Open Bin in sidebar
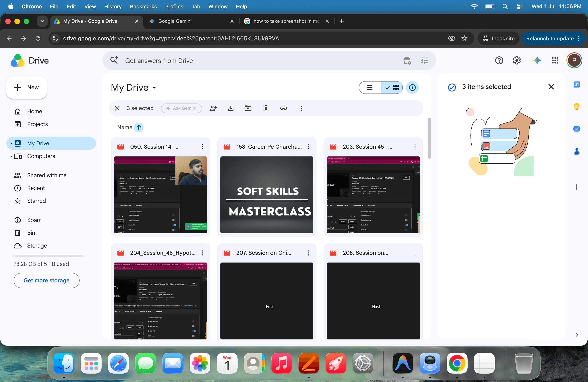 pyautogui.click(x=51, y=233)
